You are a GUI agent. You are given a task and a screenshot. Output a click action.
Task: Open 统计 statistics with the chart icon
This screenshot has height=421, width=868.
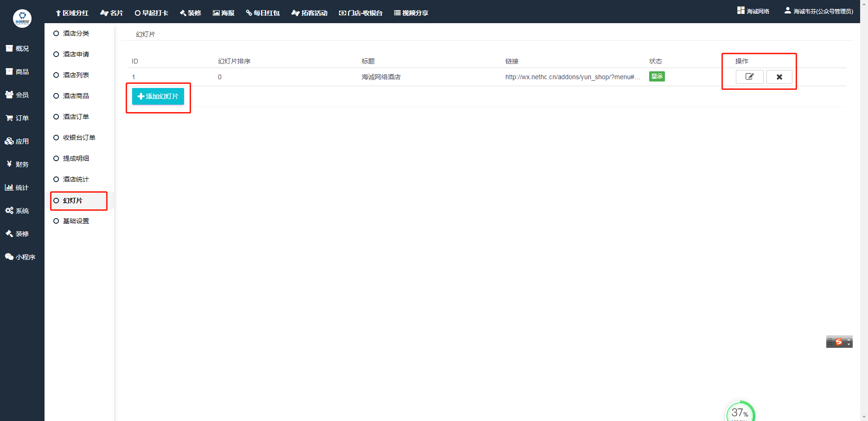pyautogui.click(x=17, y=188)
